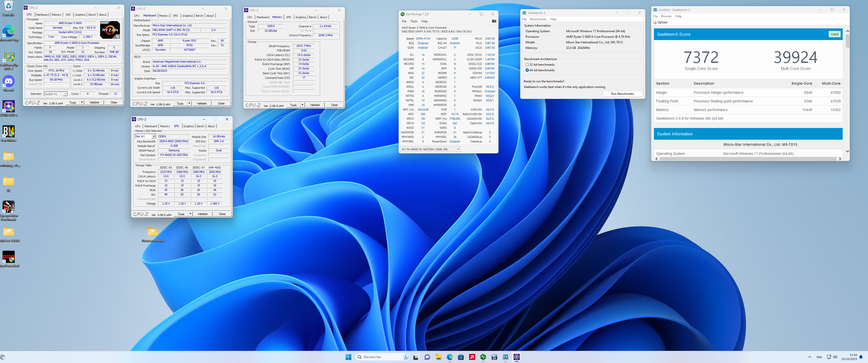Open the Browser menu in the Geekbench results window

(666, 16)
